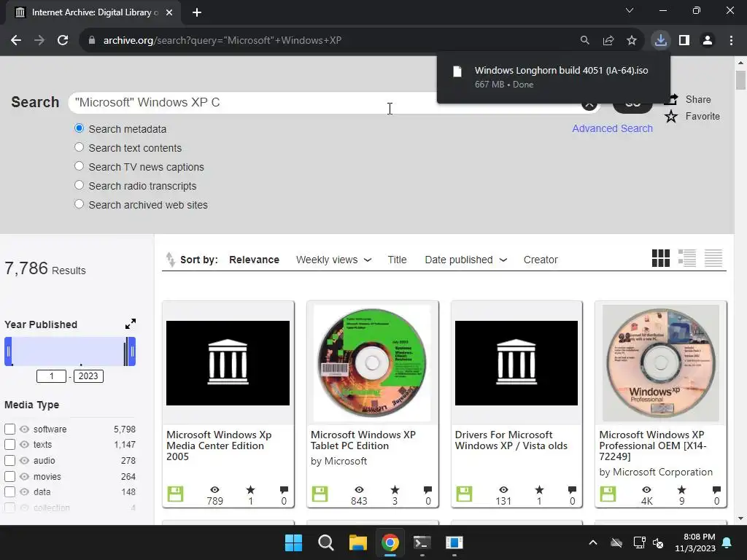
Task: Click the share page icon in address bar
Action: tap(608, 41)
